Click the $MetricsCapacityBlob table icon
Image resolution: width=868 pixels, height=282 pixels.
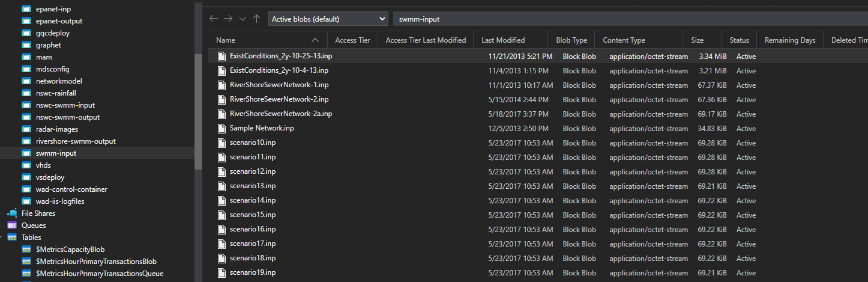26,250
